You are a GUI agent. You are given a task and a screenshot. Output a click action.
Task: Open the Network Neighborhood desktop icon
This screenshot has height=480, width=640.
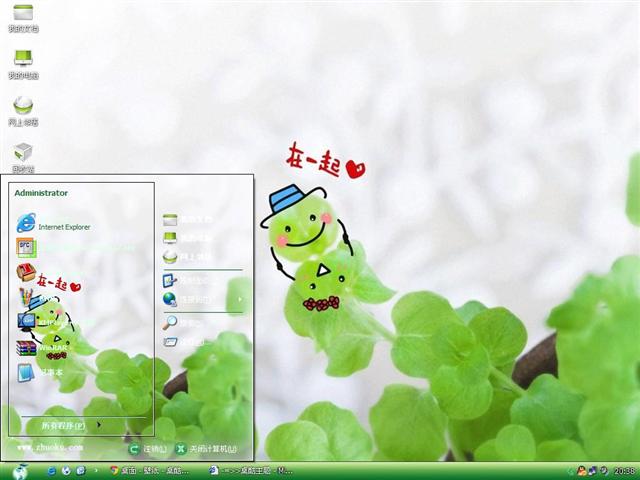tap(23, 111)
